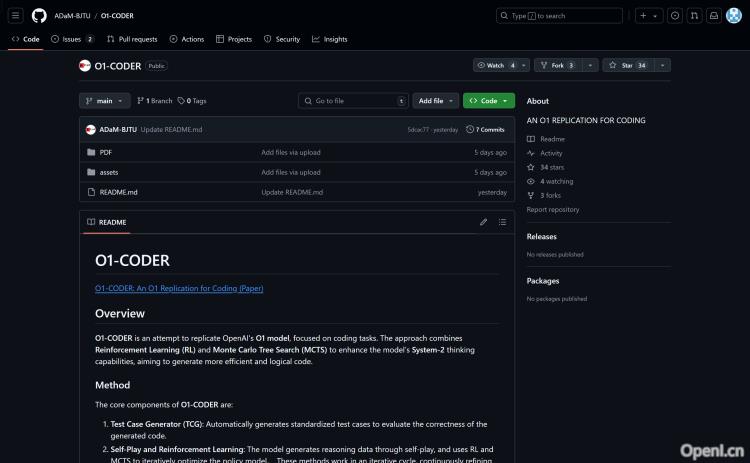750x463 pixels.
Task: Click the GitHub logo icon
Action: 39,16
